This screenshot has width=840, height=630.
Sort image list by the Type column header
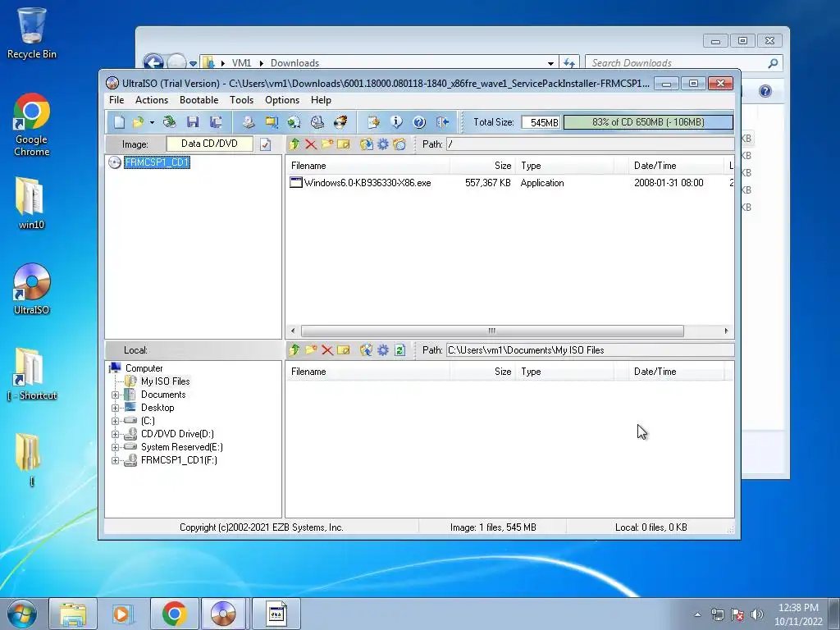[564, 166]
